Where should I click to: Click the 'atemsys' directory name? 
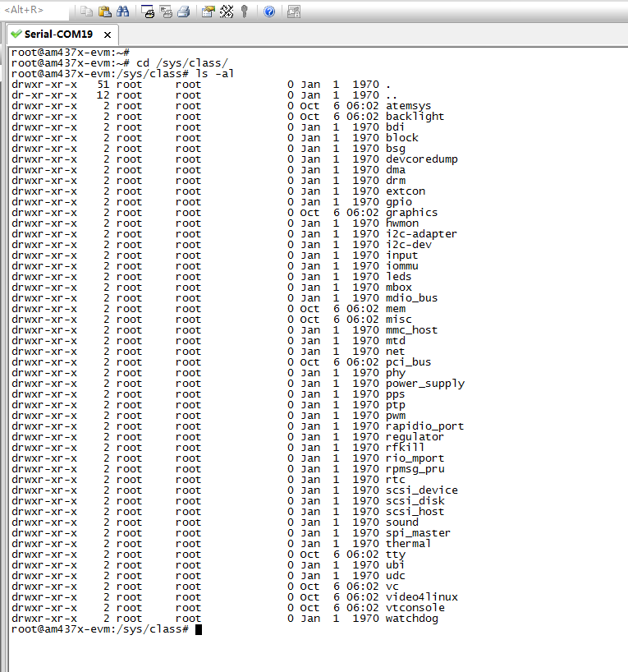(408, 106)
